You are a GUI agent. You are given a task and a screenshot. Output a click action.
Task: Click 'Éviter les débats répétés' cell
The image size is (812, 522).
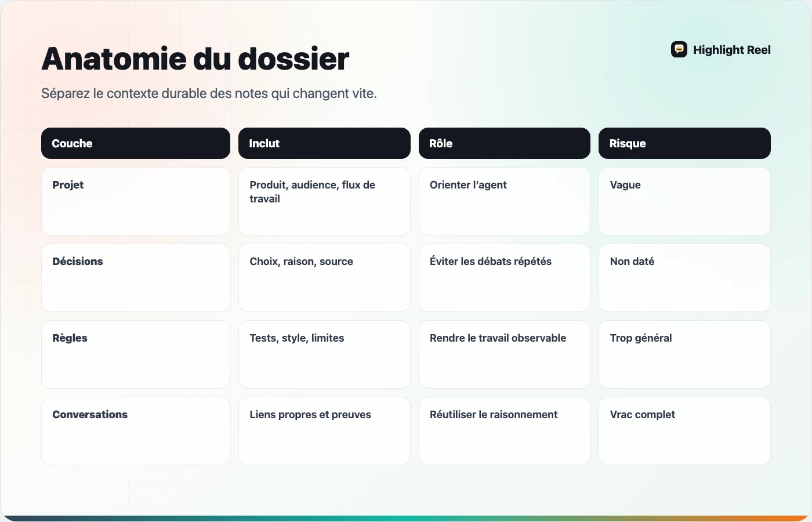[x=505, y=278]
